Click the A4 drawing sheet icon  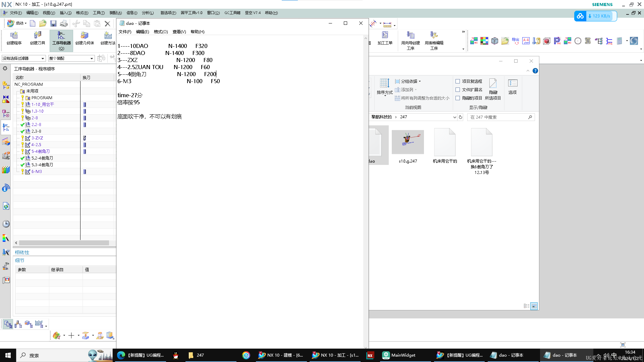click(526, 41)
